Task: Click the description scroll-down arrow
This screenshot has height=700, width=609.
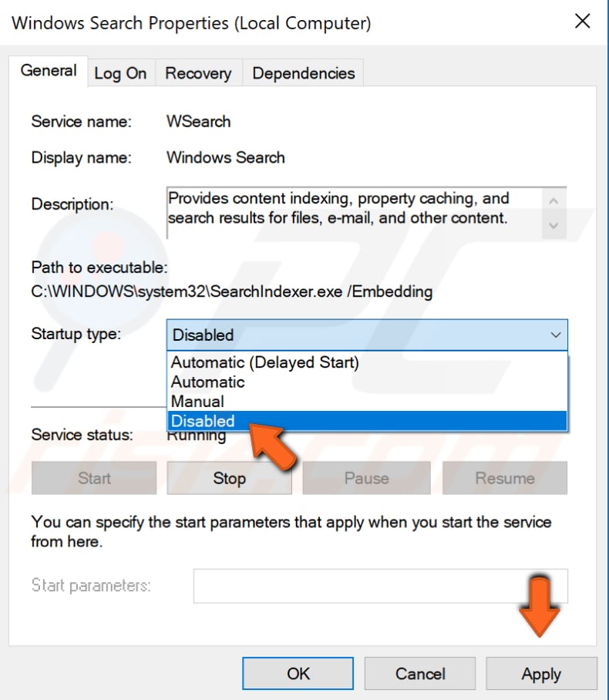Action: tap(553, 225)
